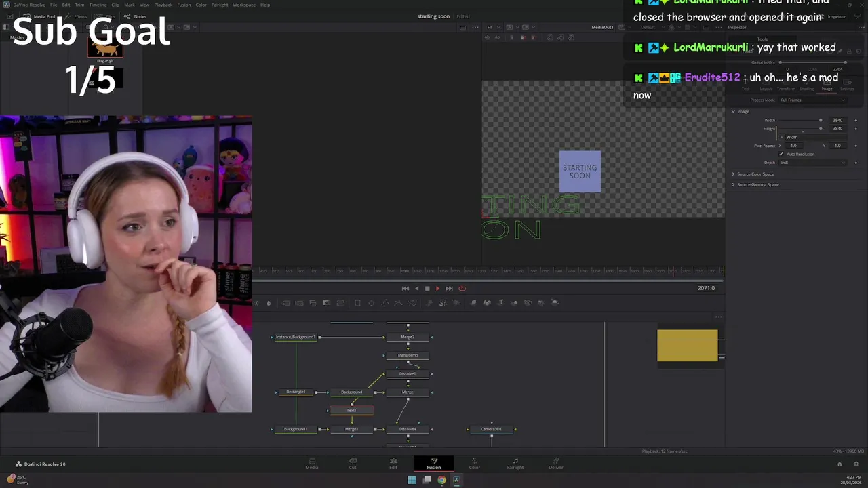Select the Transform tool icon
Screen dimensions: 868x488
click(340, 303)
